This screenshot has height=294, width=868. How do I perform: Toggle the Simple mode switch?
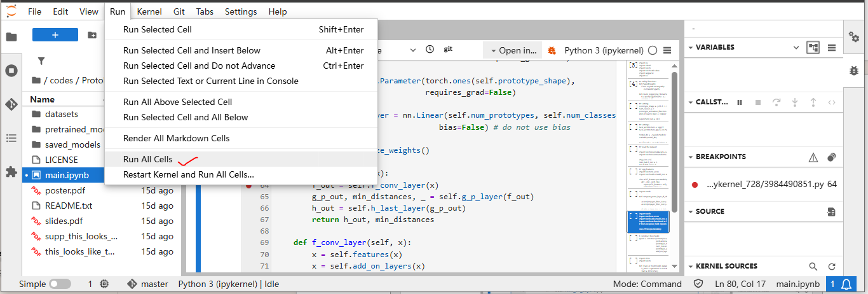coord(60,284)
